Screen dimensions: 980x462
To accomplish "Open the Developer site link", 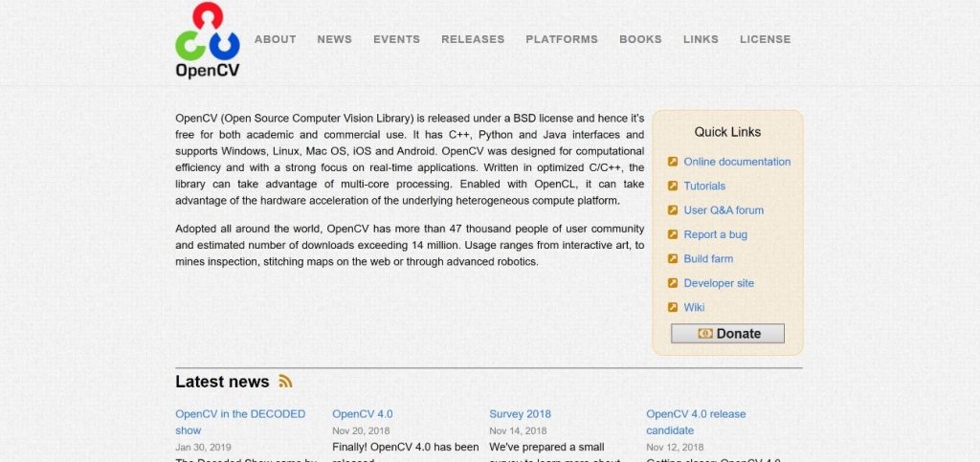I will (719, 283).
